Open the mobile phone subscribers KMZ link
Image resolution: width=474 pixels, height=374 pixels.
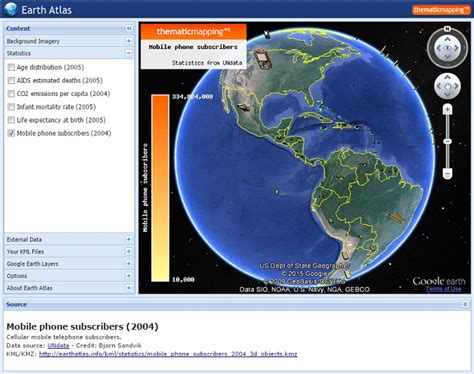pos(168,354)
